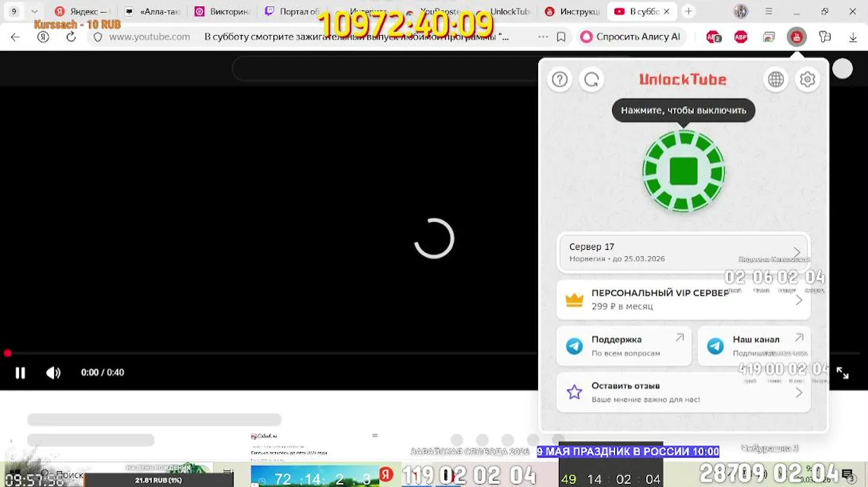This screenshot has width=868, height=487.
Task: Expand the Сервер 17 server selector
Action: click(683, 252)
